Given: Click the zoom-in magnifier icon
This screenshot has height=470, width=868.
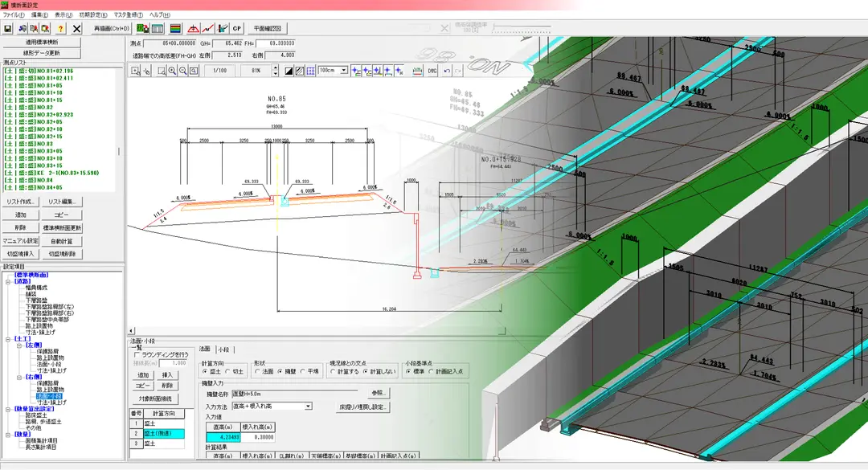Looking at the screenshot, I should tap(172, 71).
